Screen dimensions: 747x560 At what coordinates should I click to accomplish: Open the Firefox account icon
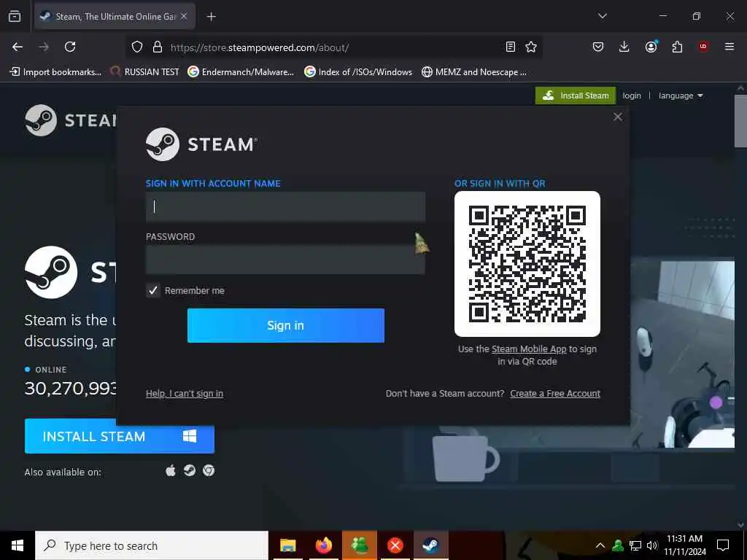(x=651, y=47)
